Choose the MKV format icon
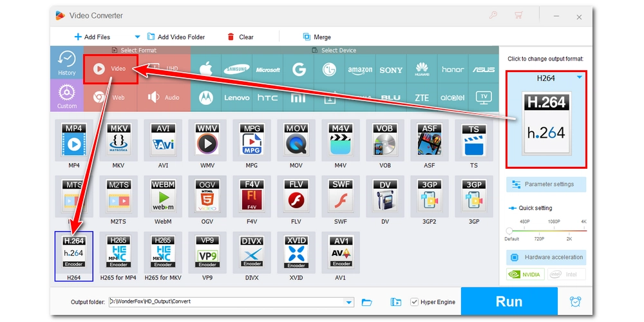Screen dimensions: 644x322 click(x=118, y=140)
